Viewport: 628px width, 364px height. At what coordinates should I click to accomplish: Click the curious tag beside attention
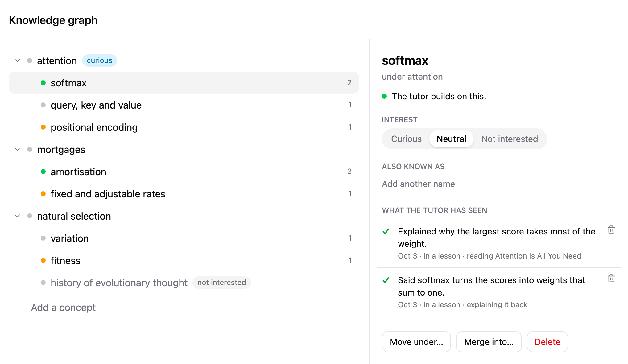pos(99,60)
